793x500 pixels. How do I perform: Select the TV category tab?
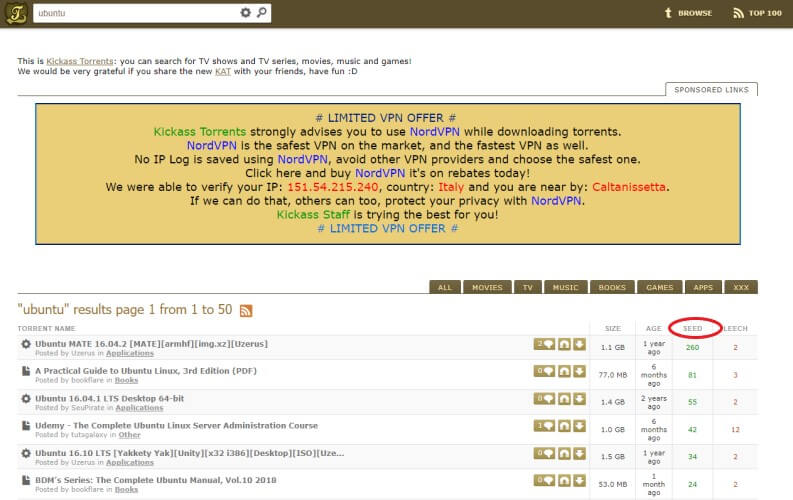click(x=528, y=287)
